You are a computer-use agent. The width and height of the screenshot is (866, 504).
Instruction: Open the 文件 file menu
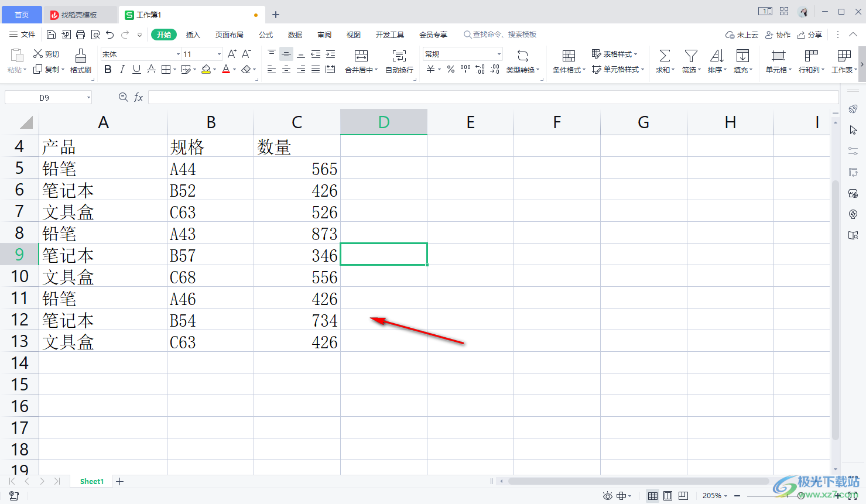pyautogui.click(x=22, y=35)
